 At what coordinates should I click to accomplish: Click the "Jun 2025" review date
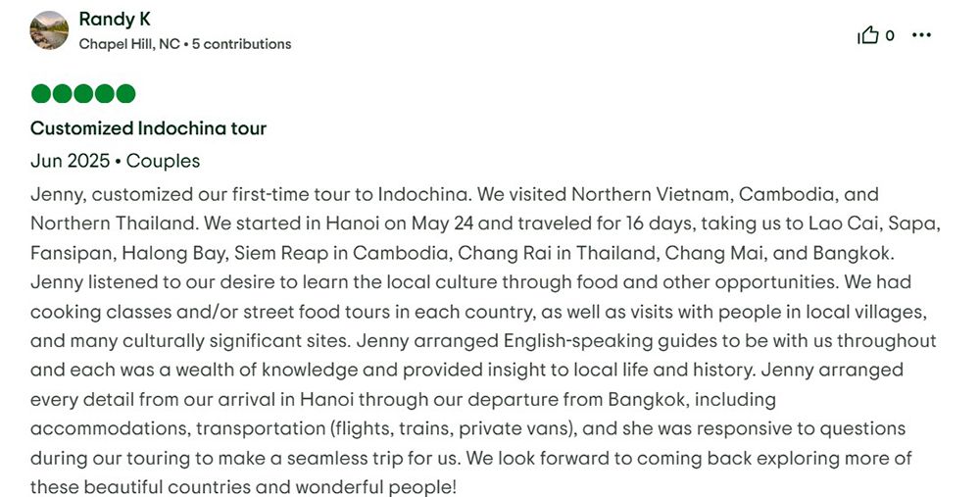68,161
